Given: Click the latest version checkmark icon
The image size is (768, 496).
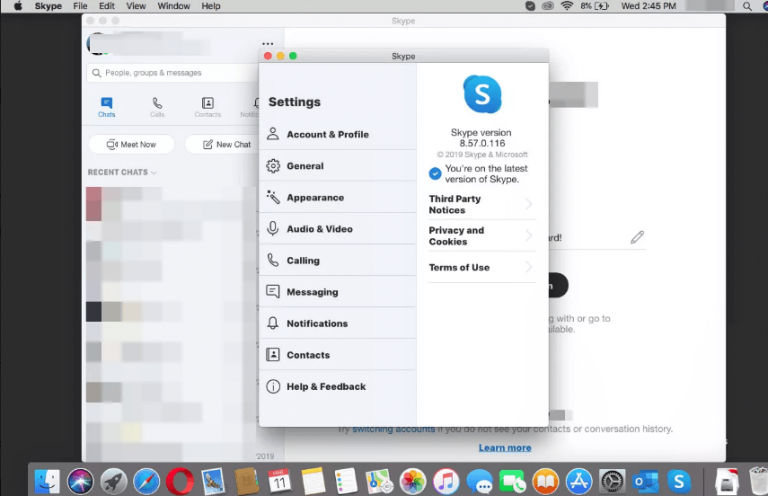Looking at the screenshot, I should [435, 174].
